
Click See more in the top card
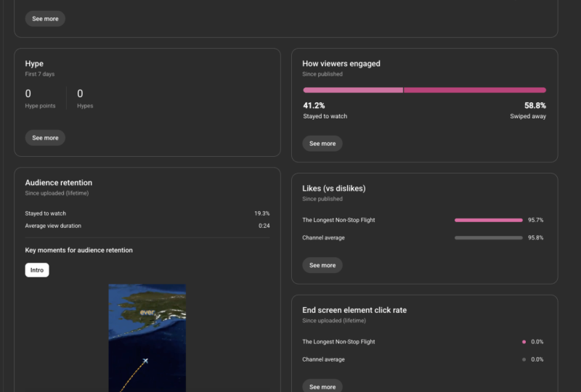45,19
